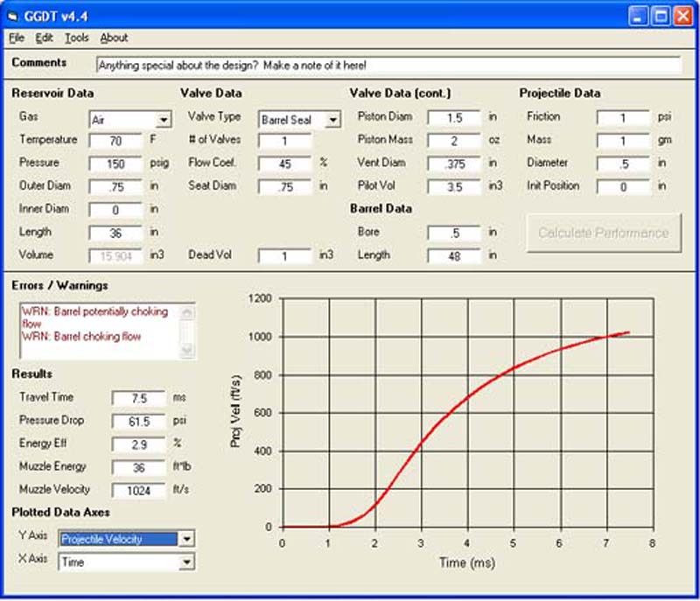700x601 pixels.
Task: Expand the Gas type dropdown
Action: (164, 119)
